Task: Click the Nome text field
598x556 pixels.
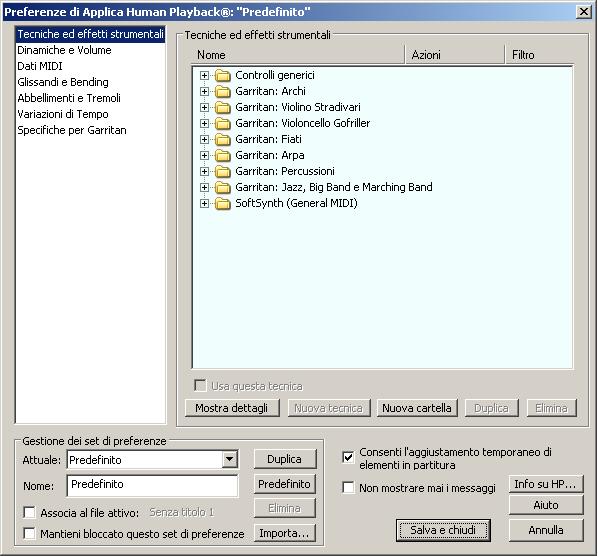Action: tap(153, 485)
